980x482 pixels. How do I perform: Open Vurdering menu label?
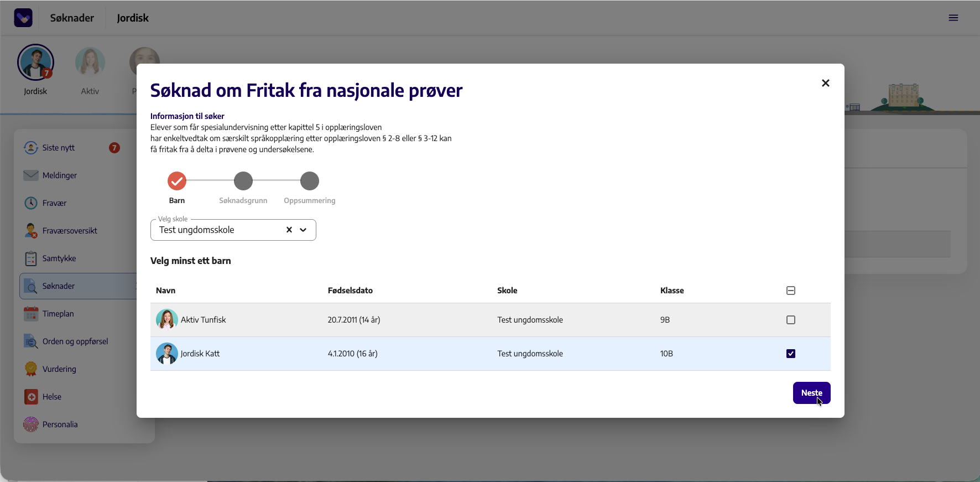pos(59,369)
